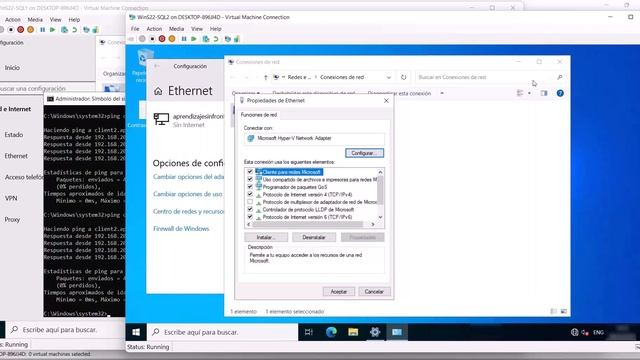
Task: Click the network globe icon in system tray
Action: (x=575, y=332)
